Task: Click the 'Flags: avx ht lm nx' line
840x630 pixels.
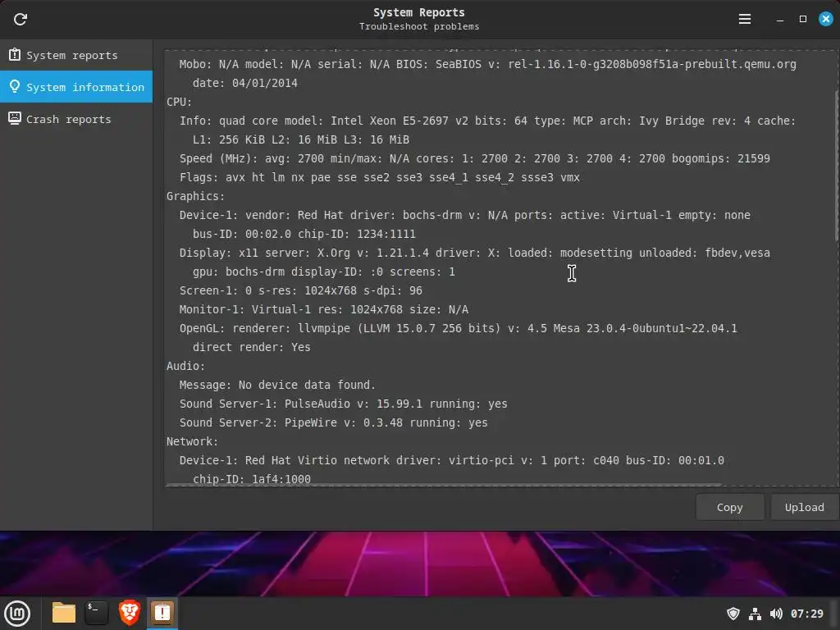Action: 379,177
